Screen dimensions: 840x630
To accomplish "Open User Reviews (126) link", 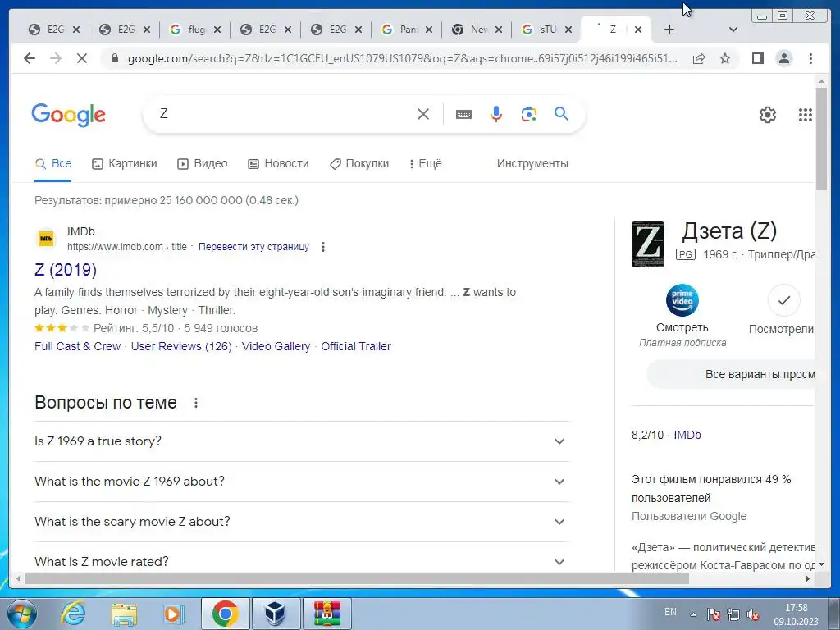I will pyautogui.click(x=181, y=347).
